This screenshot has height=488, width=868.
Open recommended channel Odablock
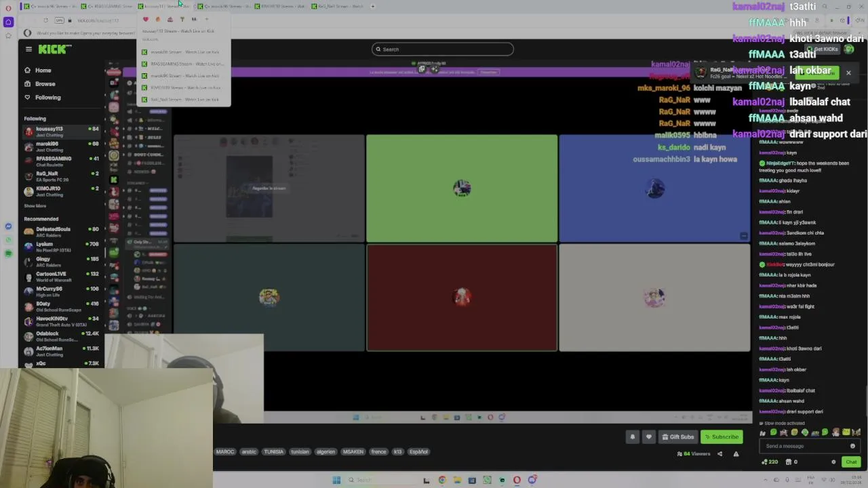pos(61,336)
